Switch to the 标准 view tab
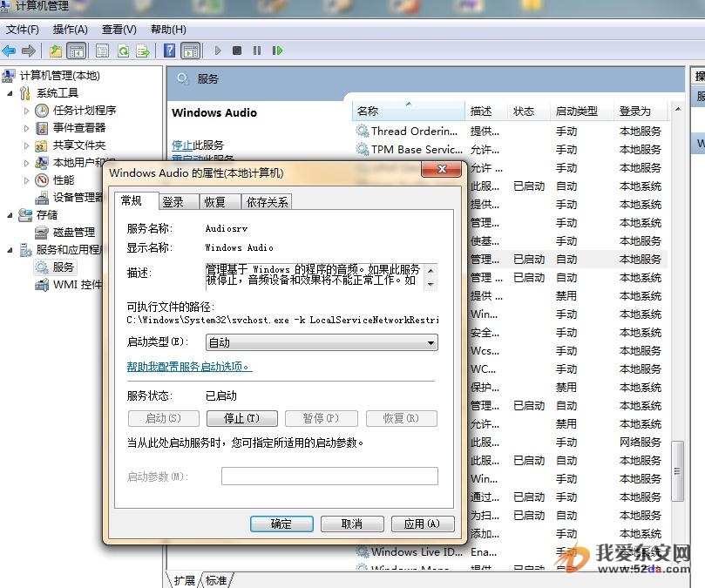 click(216, 580)
